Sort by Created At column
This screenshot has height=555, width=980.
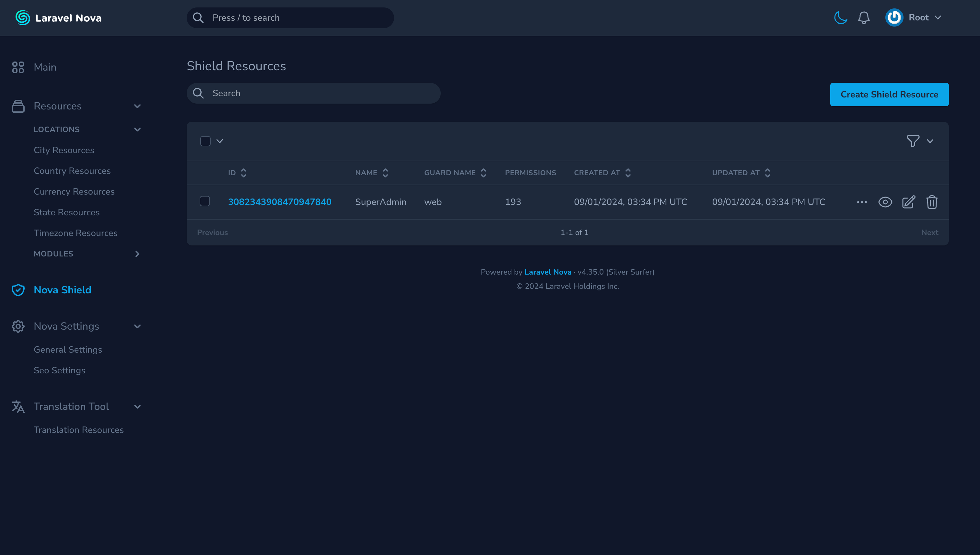(x=602, y=173)
